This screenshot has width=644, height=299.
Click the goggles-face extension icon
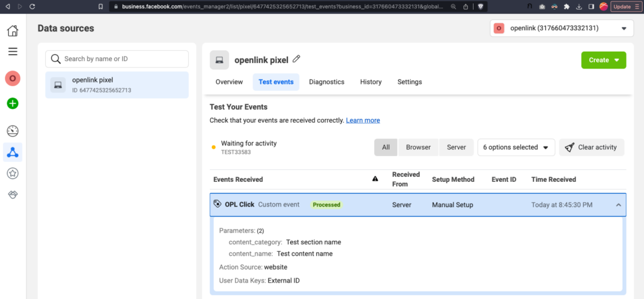click(x=555, y=6)
